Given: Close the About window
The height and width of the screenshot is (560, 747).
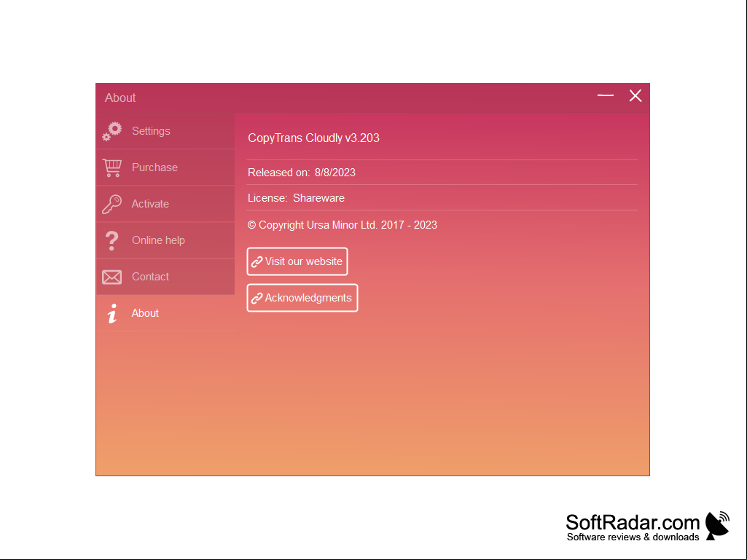Looking at the screenshot, I should click(x=635, y=95).
